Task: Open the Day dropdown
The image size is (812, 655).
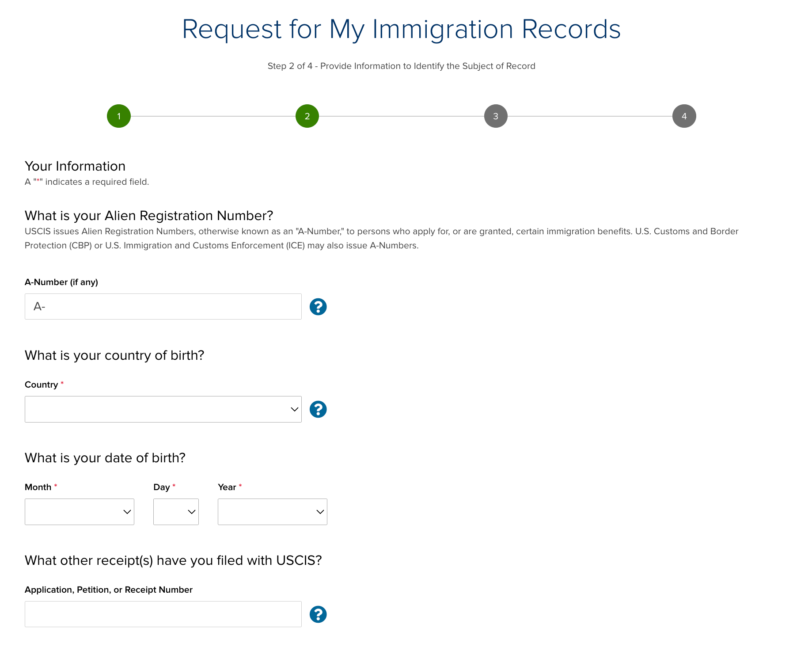Action: [176, 512]
